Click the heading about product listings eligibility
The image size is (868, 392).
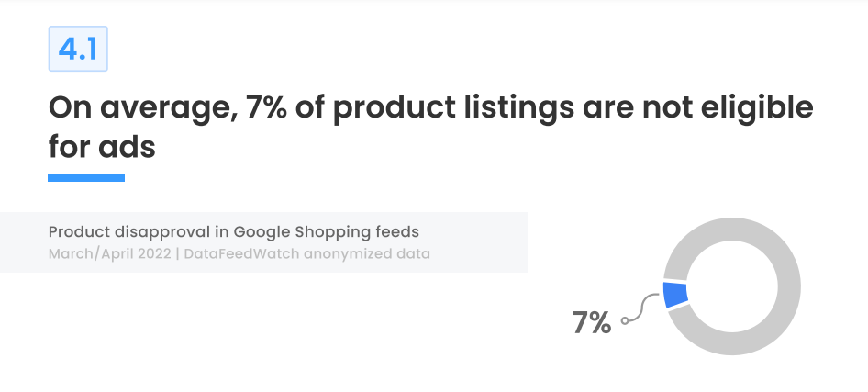click(x=430, y=128)
